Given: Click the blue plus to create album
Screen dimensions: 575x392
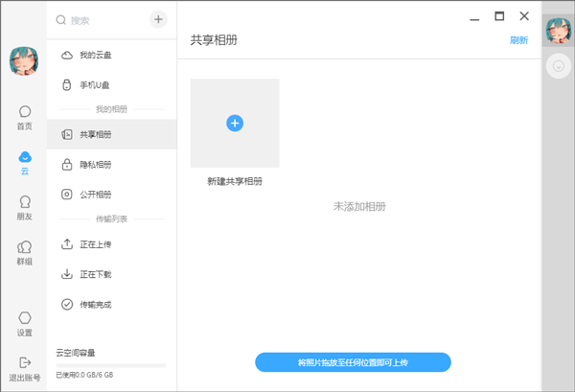Looking at the screenshot, I should [x=235, y=124].
